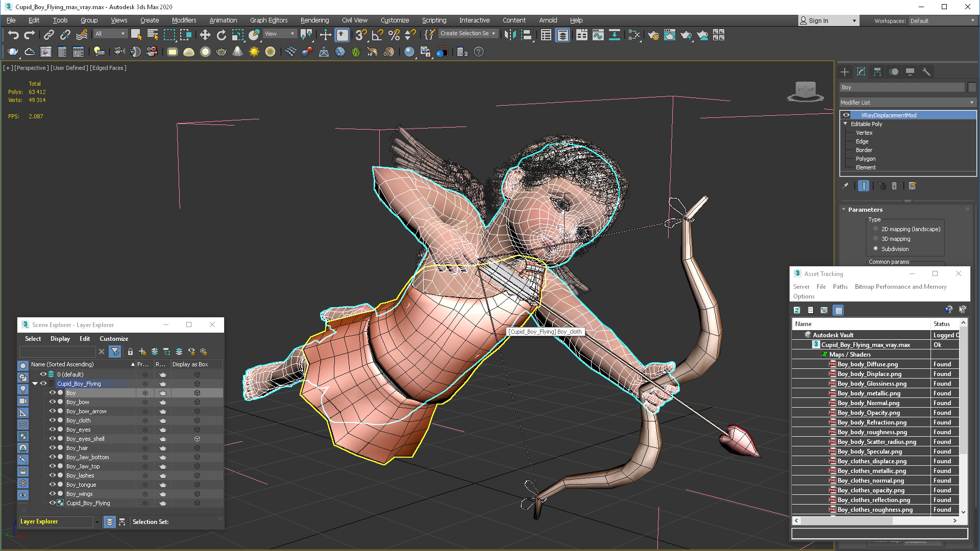
Task: Click the Render Production teapot icon
Action: click(x=686, y=35)
